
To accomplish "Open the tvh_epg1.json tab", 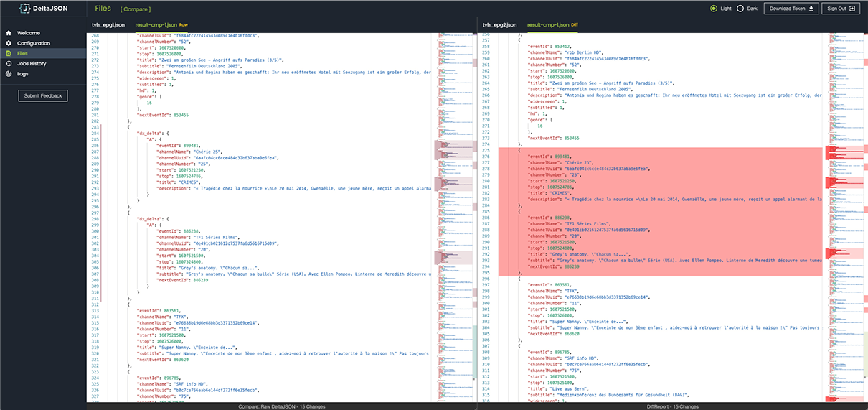I will point(108,24).
